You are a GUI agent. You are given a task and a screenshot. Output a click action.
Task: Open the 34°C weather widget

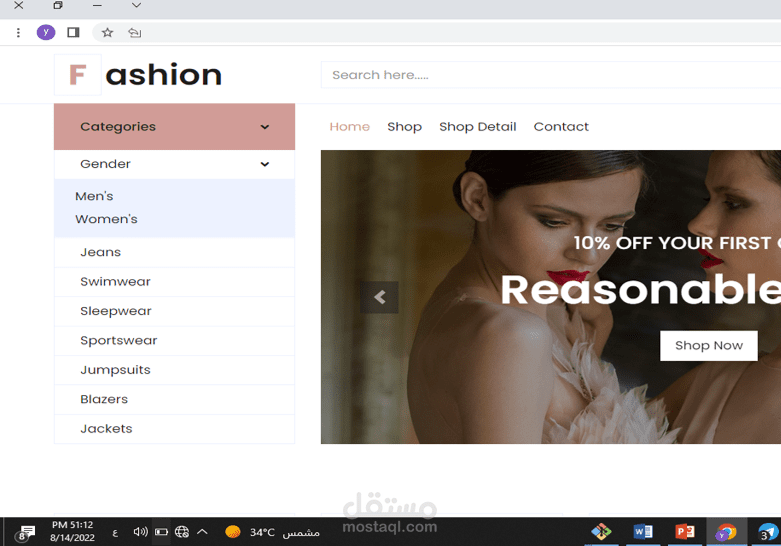[272, 532]
